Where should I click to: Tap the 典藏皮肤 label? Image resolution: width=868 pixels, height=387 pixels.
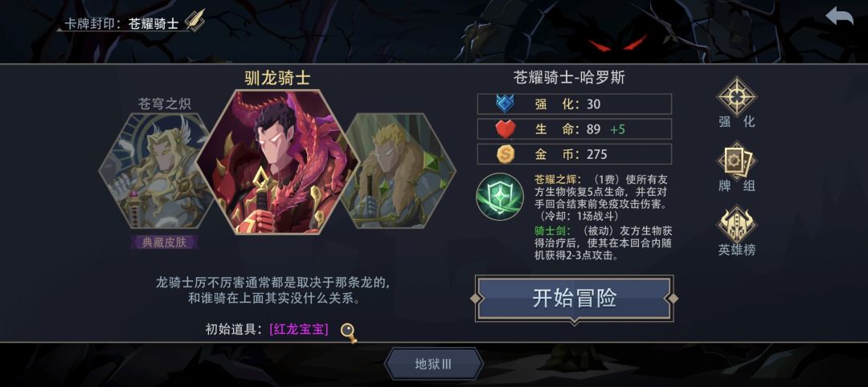click(165, 242)
